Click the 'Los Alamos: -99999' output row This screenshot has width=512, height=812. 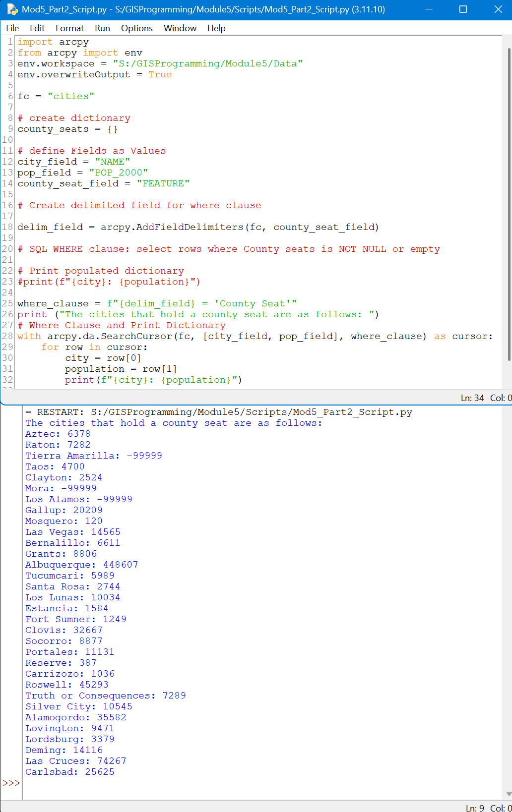tap(79, 499)
